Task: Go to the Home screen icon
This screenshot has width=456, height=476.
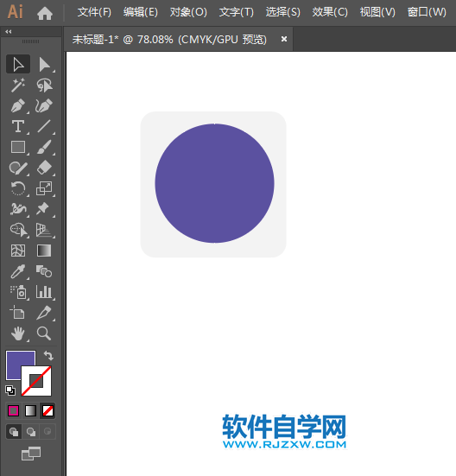Action: (x=45, y=13)
